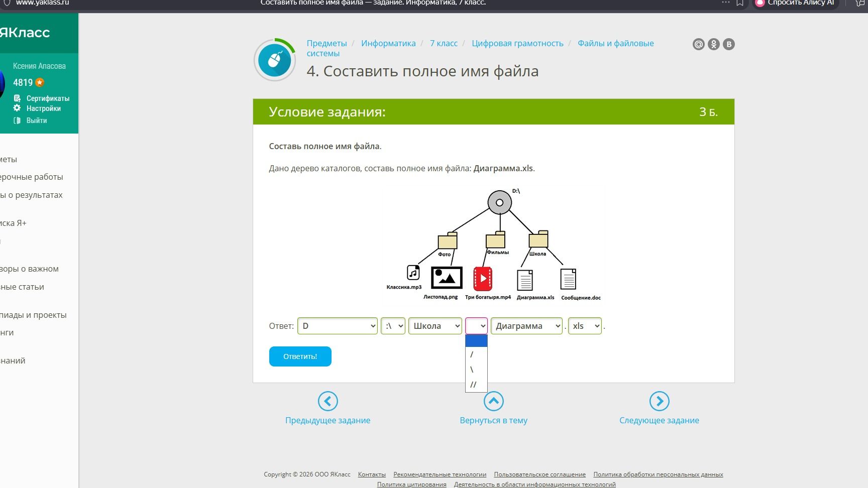868x488 pixels.
Task: Click the Настройки gear icon
Action: pyautogui.click(x=17, y=108)
